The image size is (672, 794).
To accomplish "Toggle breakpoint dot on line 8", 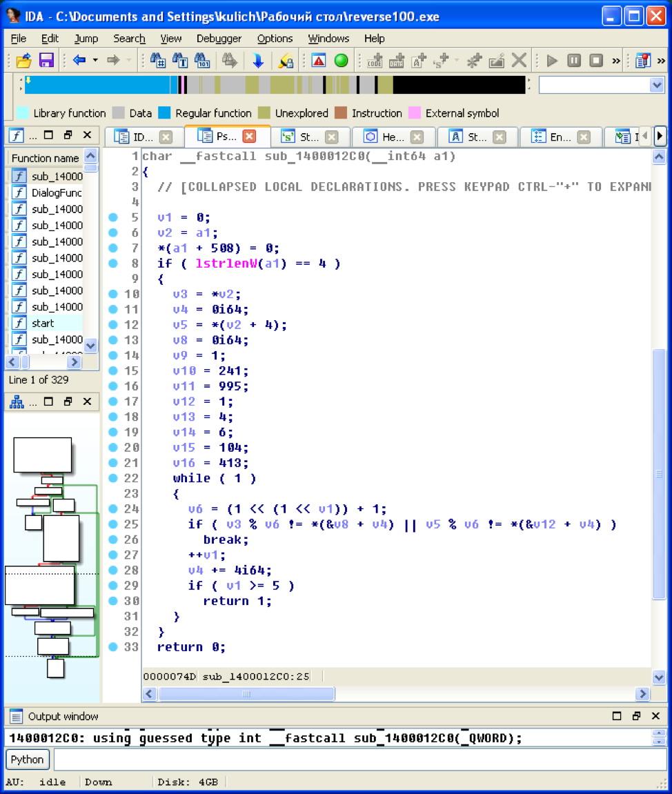I will click(113, 264).
